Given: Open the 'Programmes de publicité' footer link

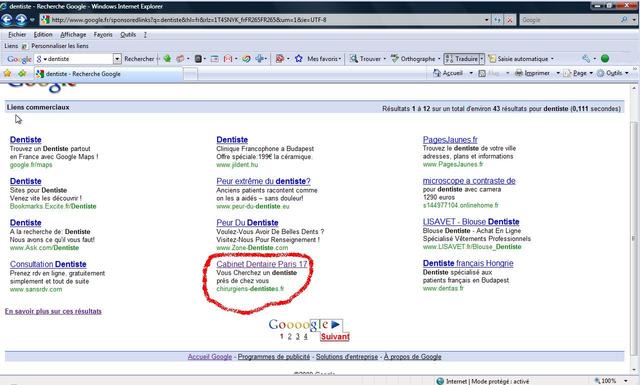Looking at the screenshot, I should pos(274,357).
